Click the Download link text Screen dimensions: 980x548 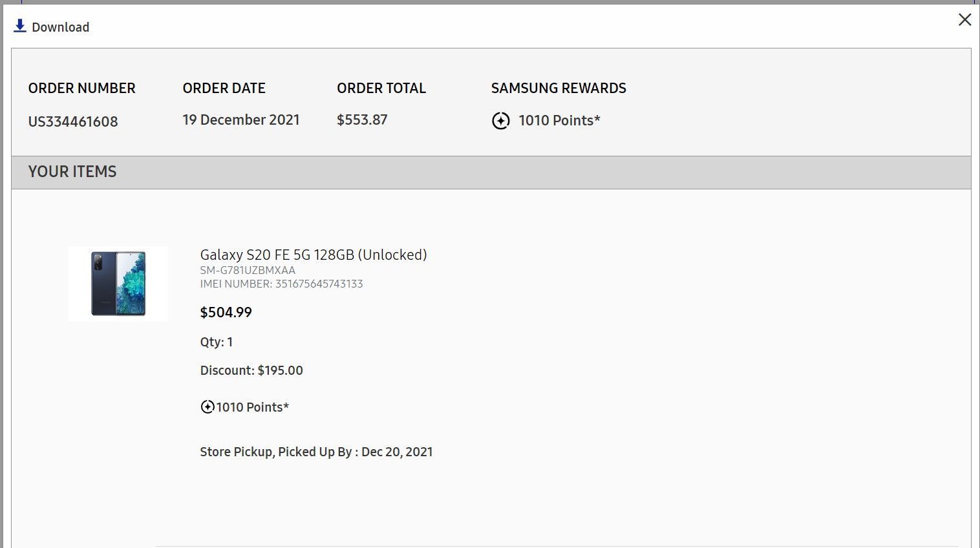tap(60, 27)
